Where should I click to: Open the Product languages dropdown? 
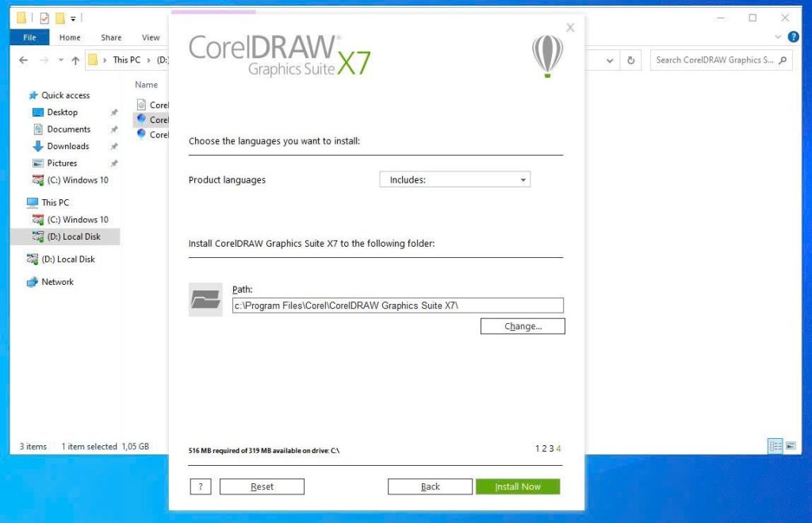[454, 180]
